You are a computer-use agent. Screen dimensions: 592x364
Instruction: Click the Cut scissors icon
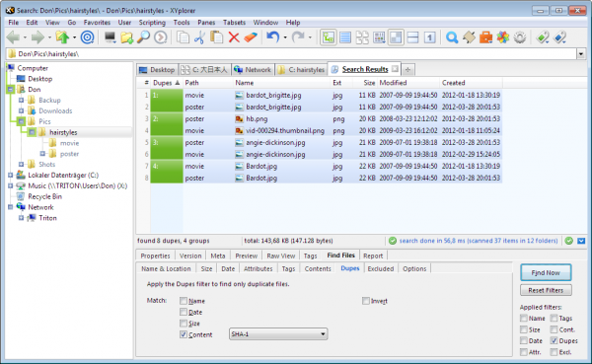[199, 37]
